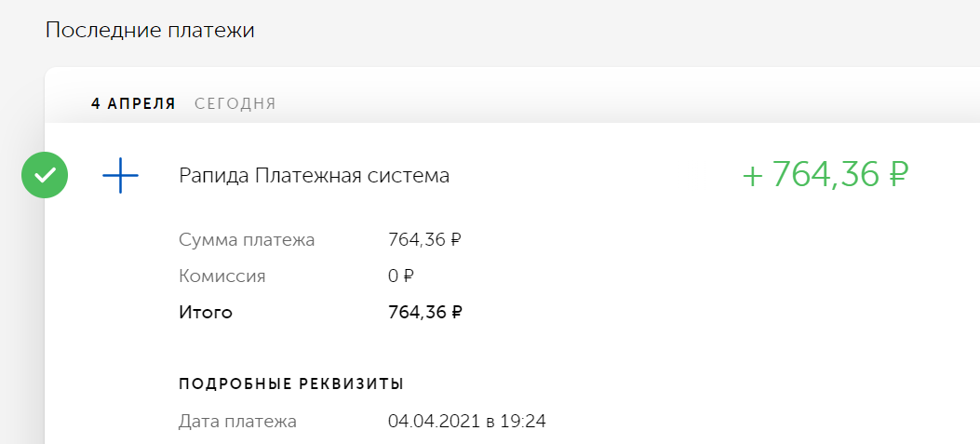The height and width of the screenshot is (444, 980).
Task: Click the ПОДРОБНЫЕ РЕКВИЗИТЫ section heading
Action: [x=291, y=384]
